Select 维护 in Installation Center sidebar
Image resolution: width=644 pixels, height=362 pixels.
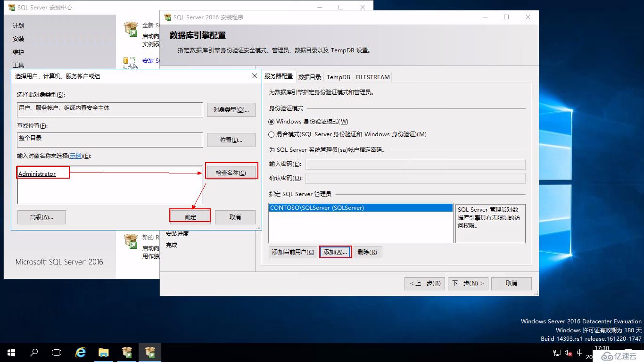18,52
